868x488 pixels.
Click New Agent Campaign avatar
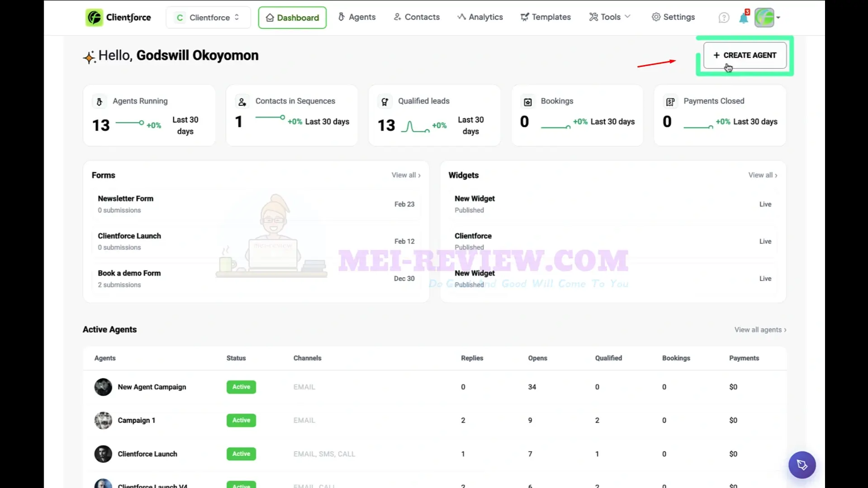point(103,387)
